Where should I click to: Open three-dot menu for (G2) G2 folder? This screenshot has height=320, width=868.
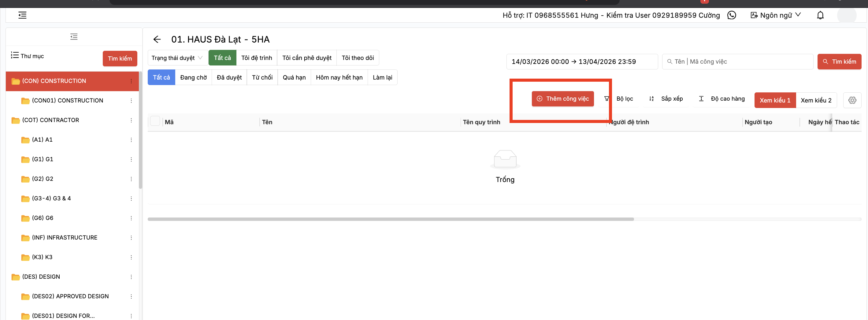tap(131, 179)
